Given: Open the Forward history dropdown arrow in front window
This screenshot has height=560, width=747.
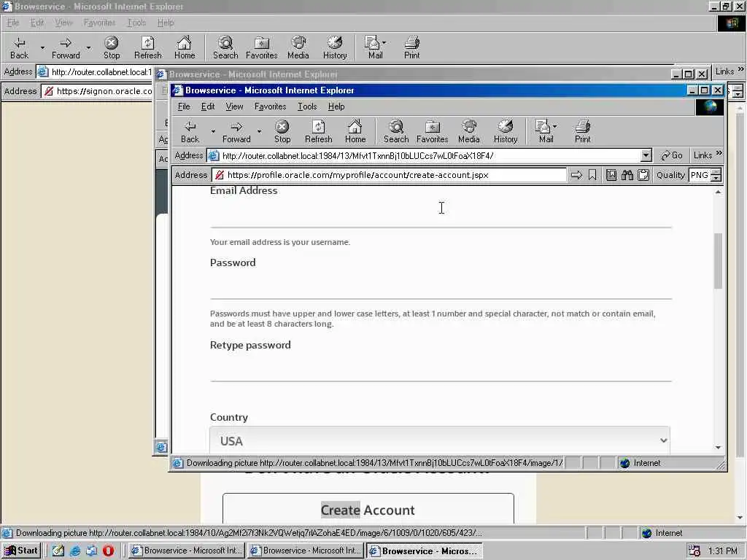Looking at the screenshot, I should (259, 131).
